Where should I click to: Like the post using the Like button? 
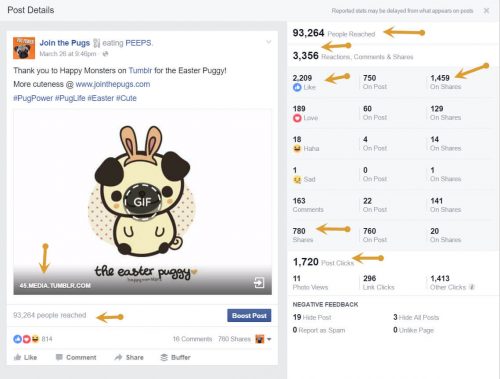(x=25, y=357)
